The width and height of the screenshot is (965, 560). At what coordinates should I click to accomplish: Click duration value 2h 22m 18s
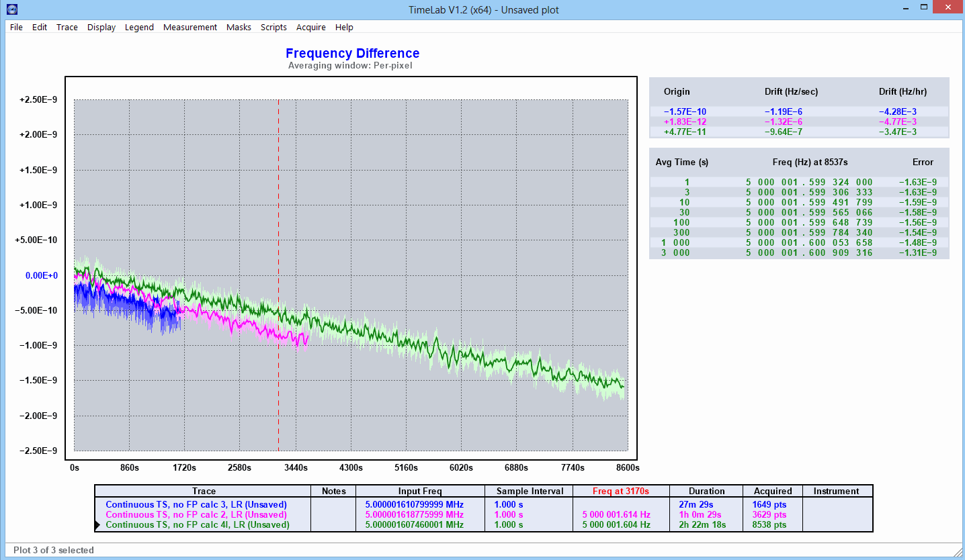point(702,524)
